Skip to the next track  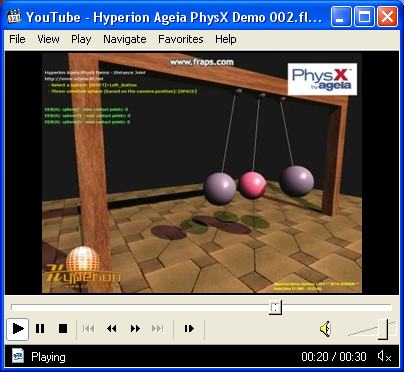click(158, 329)
